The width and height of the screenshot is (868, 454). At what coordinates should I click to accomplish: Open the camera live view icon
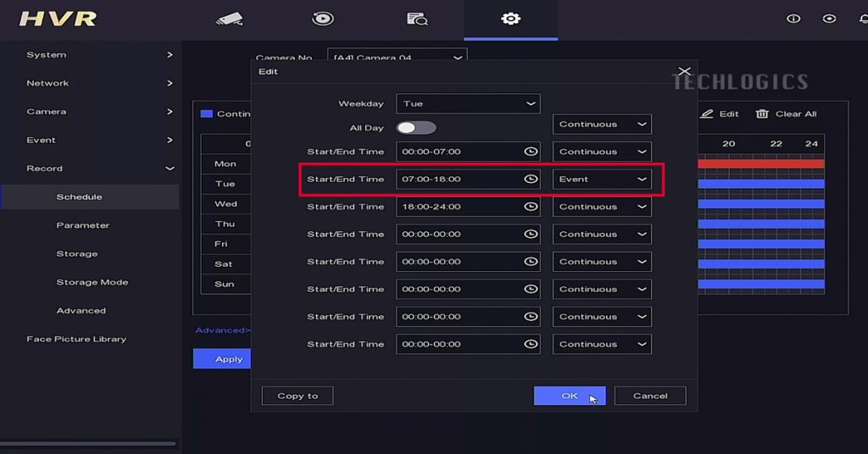[x=229, y=19]
